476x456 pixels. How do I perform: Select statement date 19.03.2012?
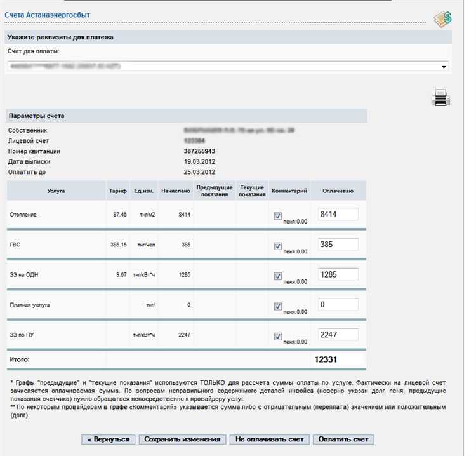pyautogui.click(x=199, y=161)
